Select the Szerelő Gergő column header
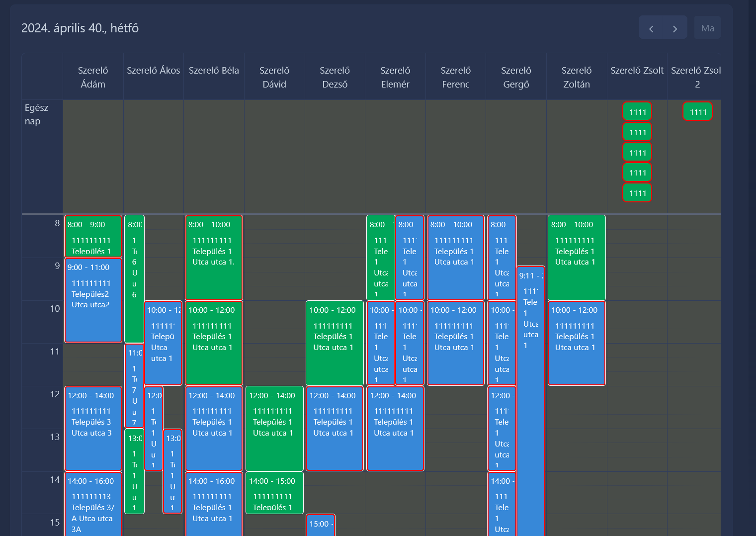756x536 pixels. [x=516, y=77]
